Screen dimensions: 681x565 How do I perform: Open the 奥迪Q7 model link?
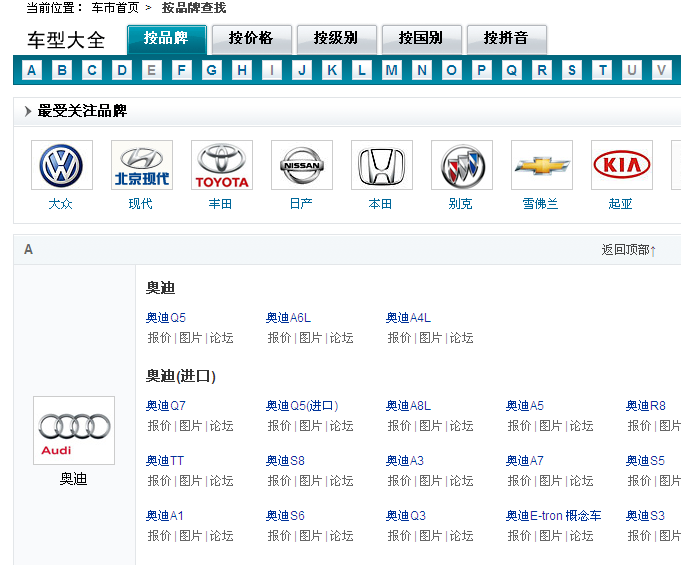point(166,406)
